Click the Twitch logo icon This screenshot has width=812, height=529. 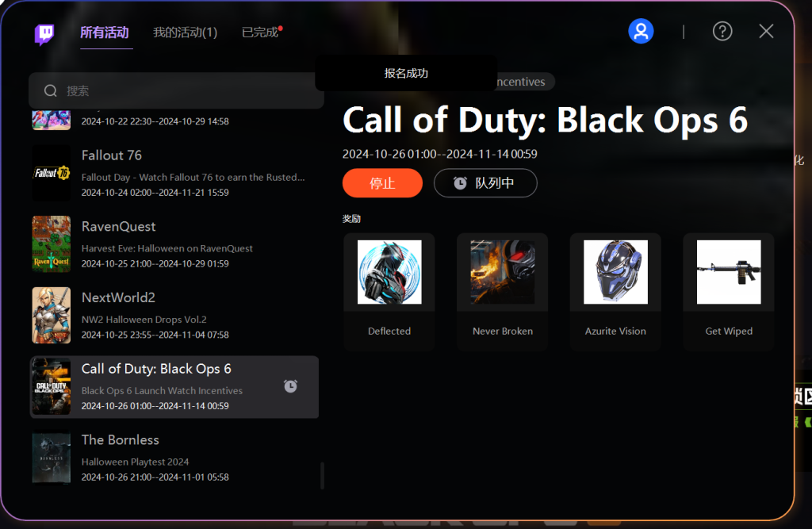coord(44,34)
